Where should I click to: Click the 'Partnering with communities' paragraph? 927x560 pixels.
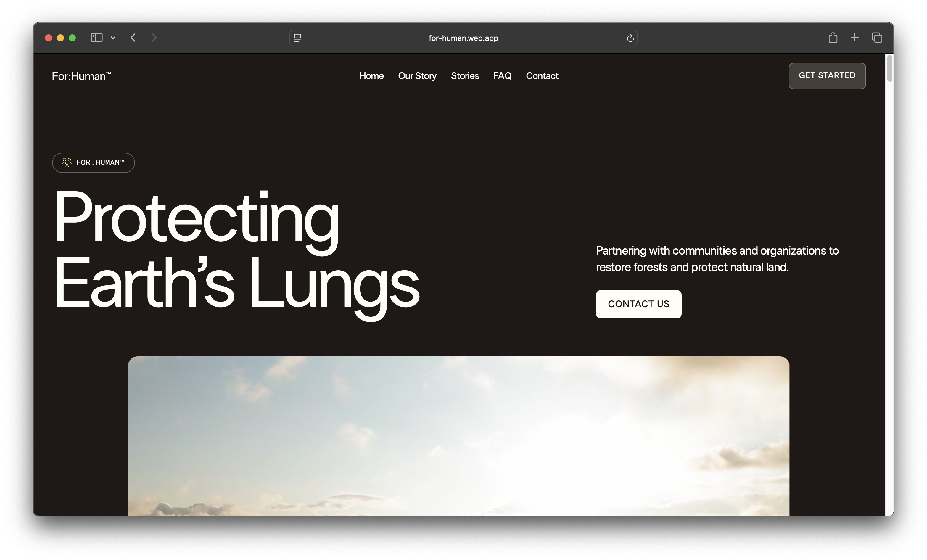pos(717,259)
